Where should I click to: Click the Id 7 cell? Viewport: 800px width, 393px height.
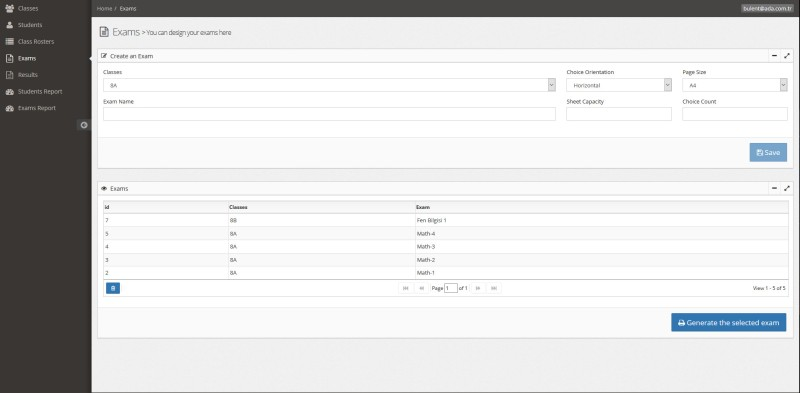tap(166, 220)
